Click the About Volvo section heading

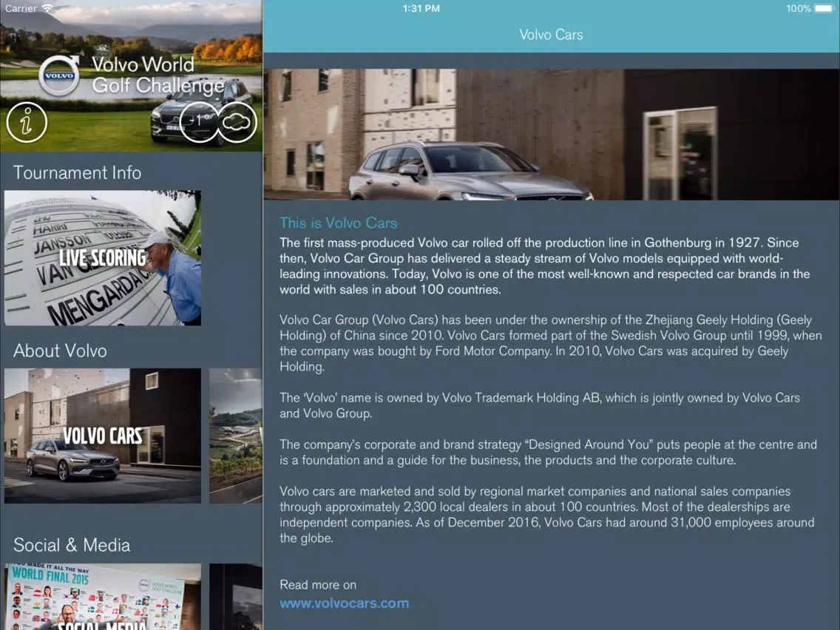pos(60,350)
